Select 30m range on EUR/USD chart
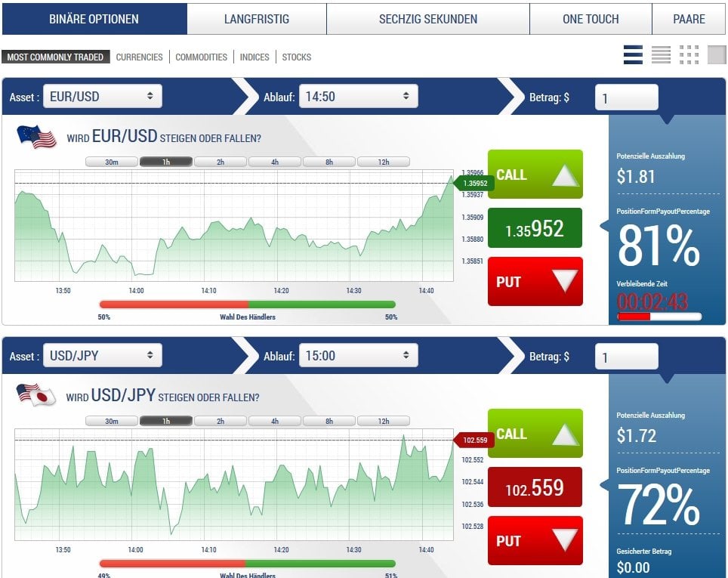728x578 pixels. (x=112, y=162)
